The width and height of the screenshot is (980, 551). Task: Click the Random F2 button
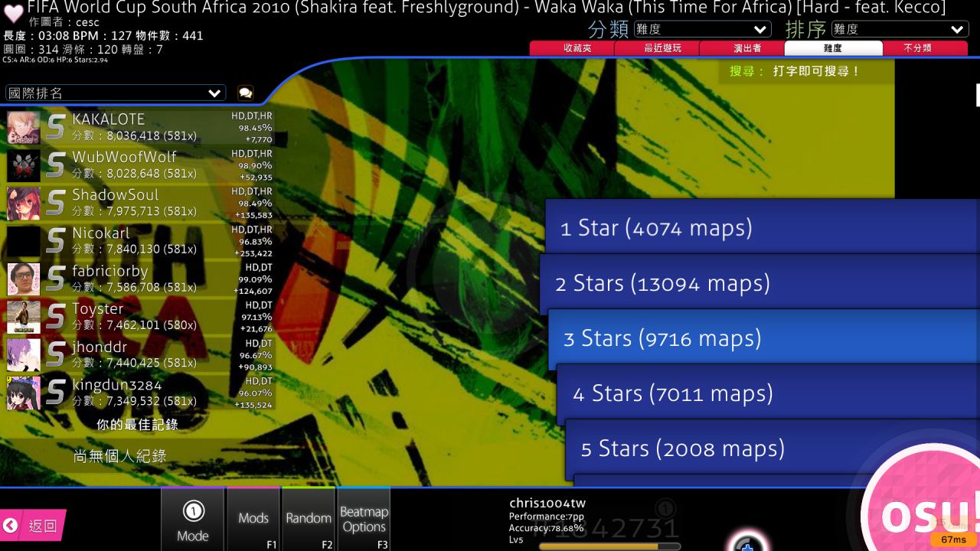click(x=309, y=520)
